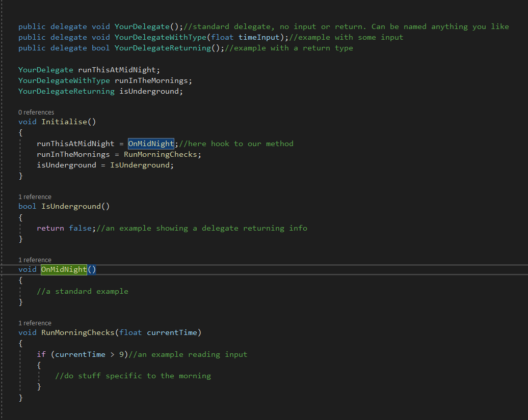This screenshot has height=420, width=528.
Task: Open the '1 reference' CodeLens above RunMorningChecks method
Action: click(35, 323)
